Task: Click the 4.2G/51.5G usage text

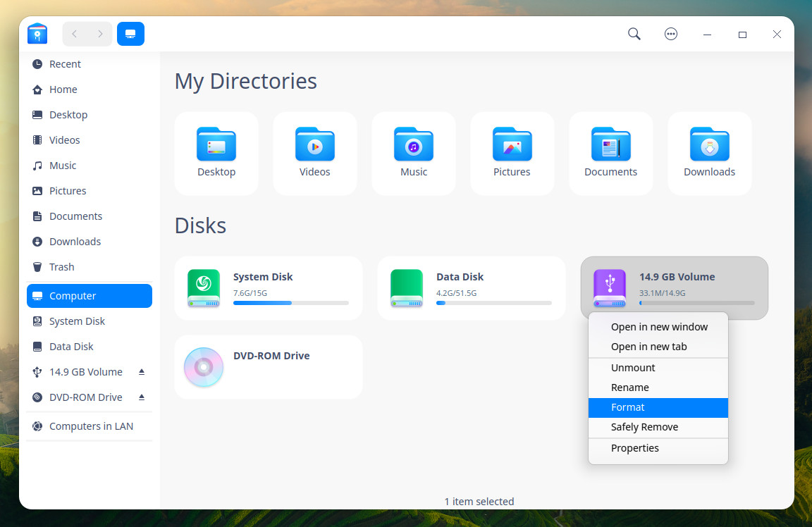Action: click(456, 293)
